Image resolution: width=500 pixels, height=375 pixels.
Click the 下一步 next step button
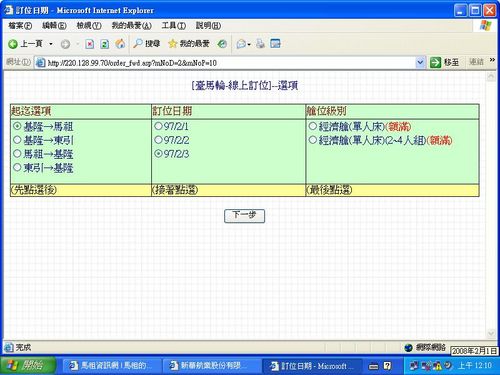tap(244, 216)
